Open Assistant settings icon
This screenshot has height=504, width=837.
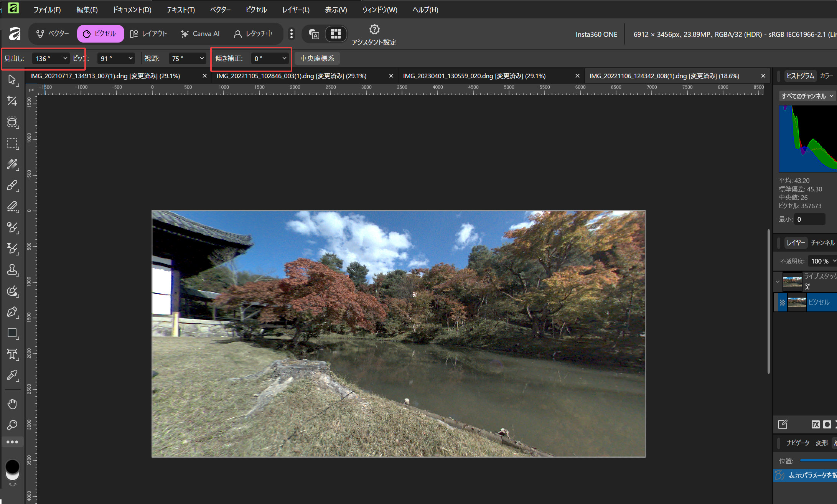374,30
